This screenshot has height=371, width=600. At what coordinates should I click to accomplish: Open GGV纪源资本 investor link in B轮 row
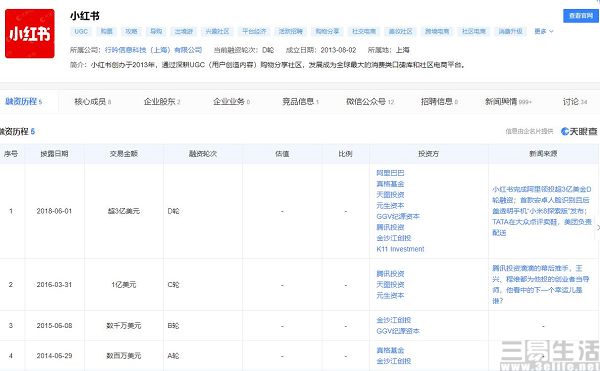[x=398, y=331]
